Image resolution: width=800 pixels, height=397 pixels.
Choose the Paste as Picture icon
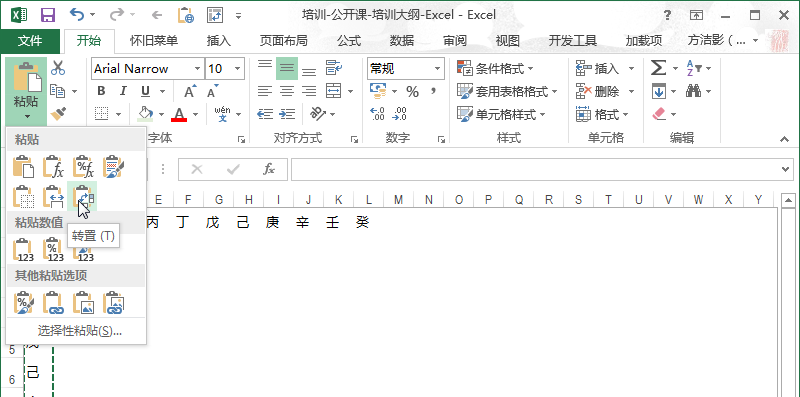(x=83, y=303)
